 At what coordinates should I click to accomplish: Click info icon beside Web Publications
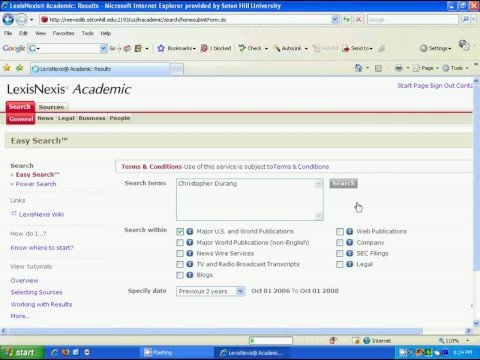350,231
